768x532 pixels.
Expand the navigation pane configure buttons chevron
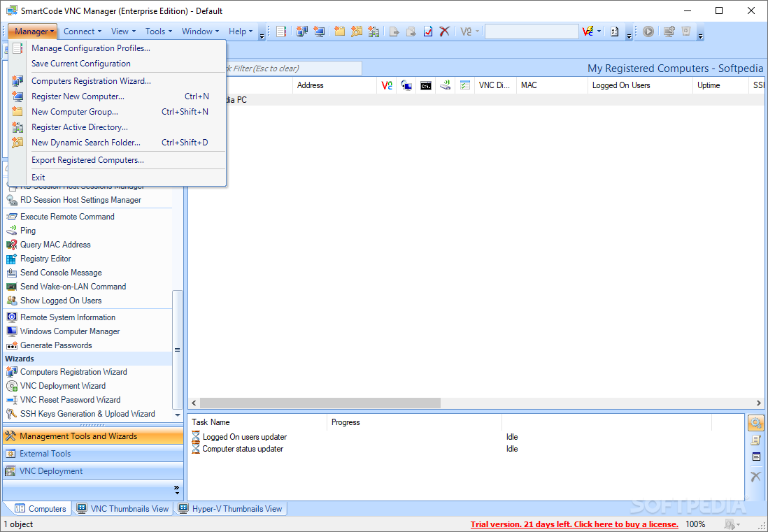(177, 489)
